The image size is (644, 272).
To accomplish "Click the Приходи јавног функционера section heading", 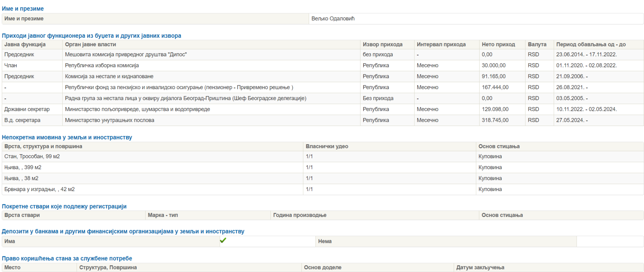I will [x=92, y=36].
